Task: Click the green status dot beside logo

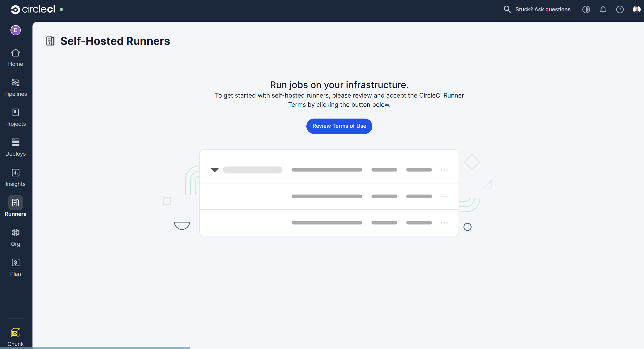Action: pos(61,9)
